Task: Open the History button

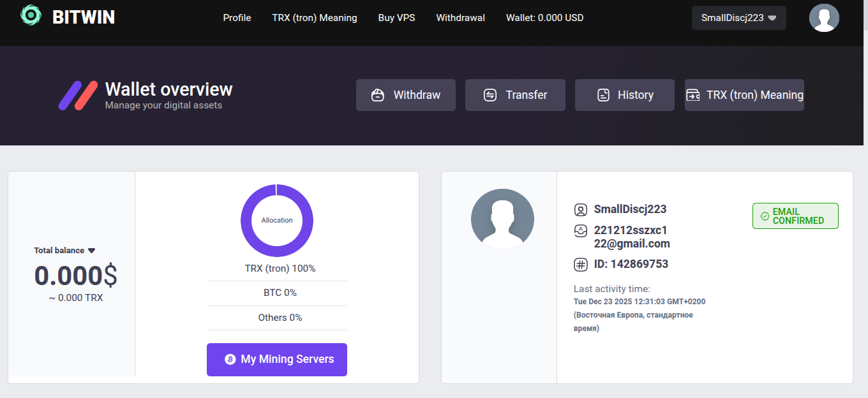Action: tap(625, 95)
